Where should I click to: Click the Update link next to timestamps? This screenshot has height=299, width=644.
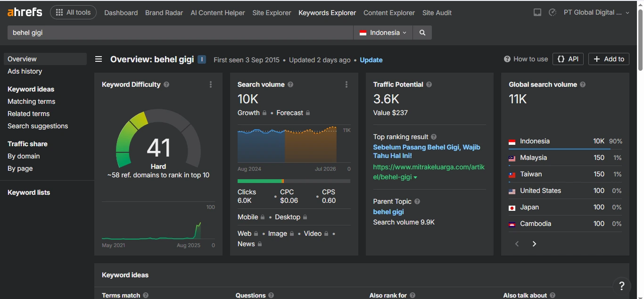tap(371, 60)
